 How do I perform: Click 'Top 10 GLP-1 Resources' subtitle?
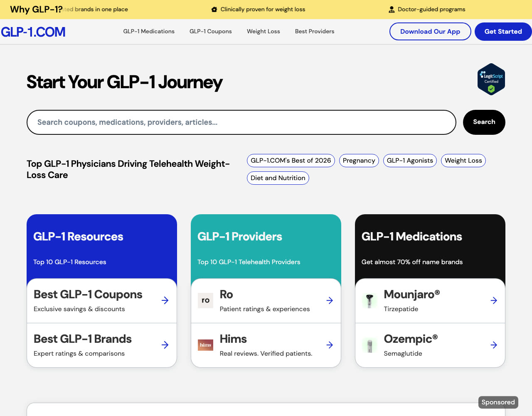tap(70, 262)
